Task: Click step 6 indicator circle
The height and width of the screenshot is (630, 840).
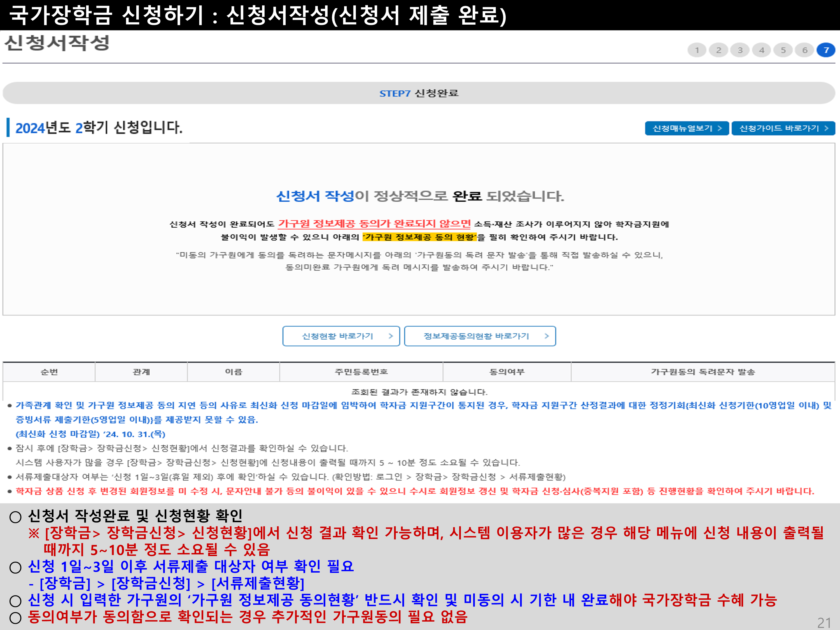Action: (x=805, y=50)
